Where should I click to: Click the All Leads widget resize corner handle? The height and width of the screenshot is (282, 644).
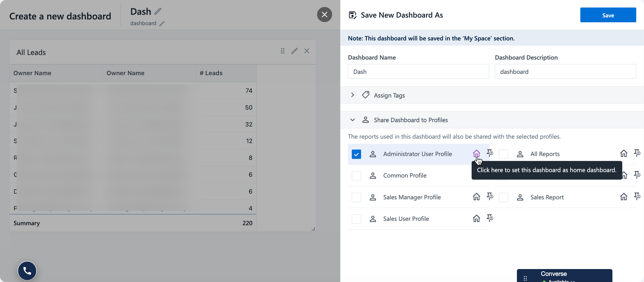pyautogui.click(x=313, y=229)
